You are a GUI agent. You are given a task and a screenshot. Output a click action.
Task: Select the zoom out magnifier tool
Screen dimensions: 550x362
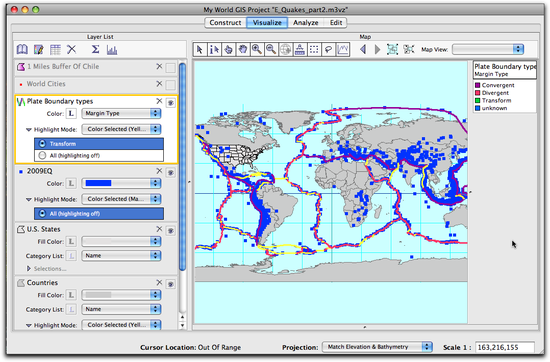271,49
